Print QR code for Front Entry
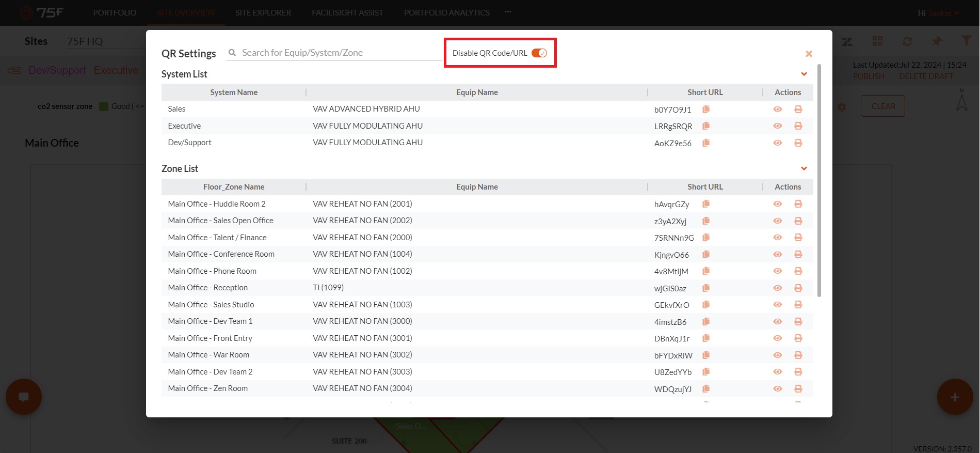The image size is (980, 453). tap(798, 338)
